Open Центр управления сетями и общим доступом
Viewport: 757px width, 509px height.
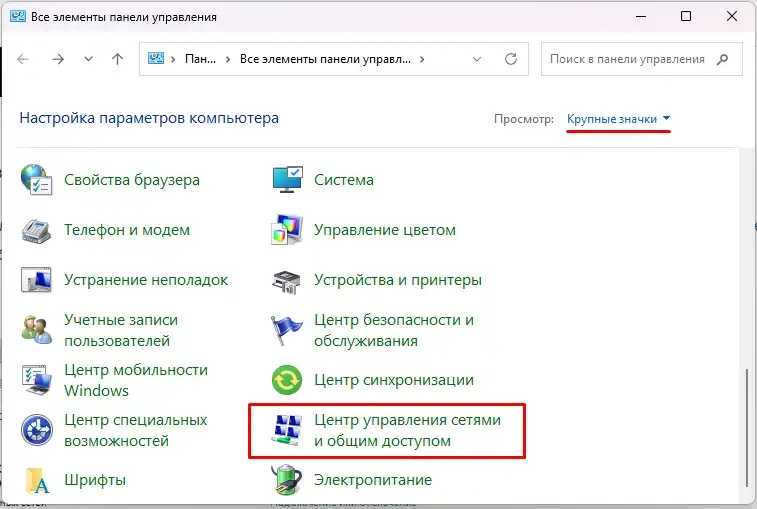click(x=407, y=430)
